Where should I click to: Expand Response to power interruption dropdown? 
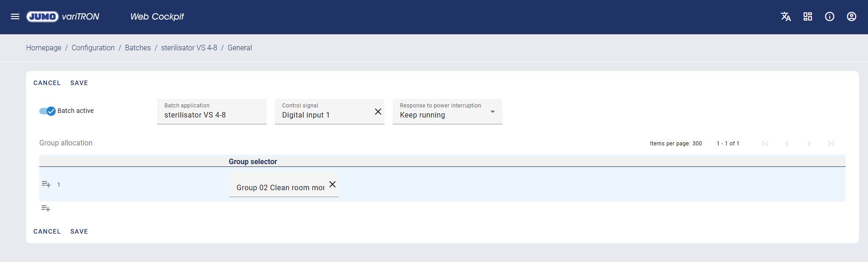492,112
